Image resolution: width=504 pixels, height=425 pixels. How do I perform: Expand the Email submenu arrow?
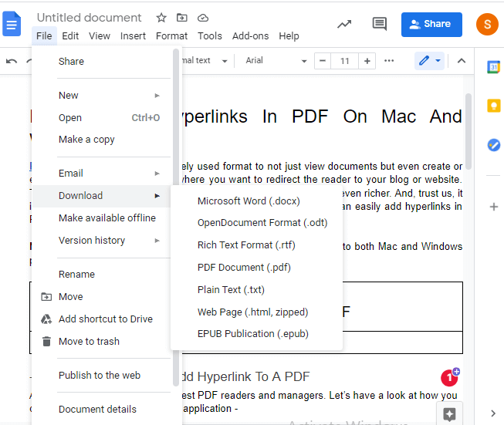coord(157,174)
